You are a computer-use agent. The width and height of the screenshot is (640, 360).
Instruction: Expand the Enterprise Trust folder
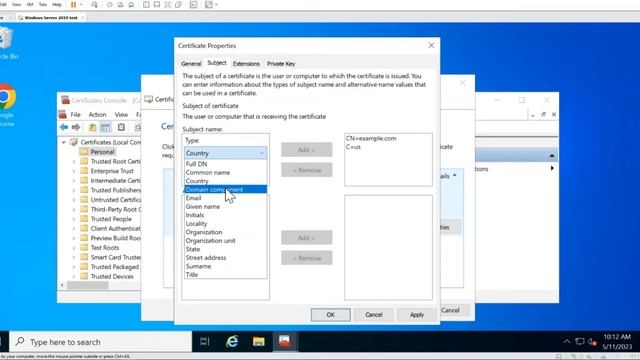click(74, 171)
